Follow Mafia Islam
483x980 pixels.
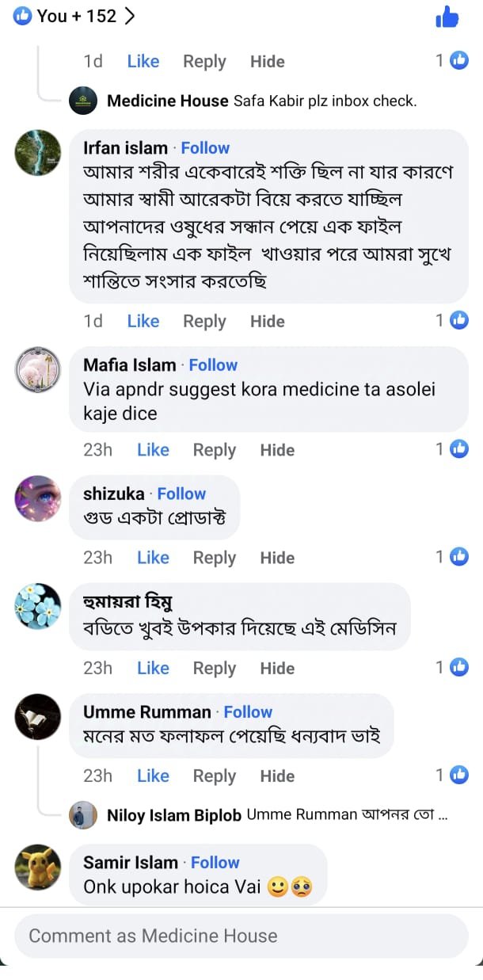213,365
